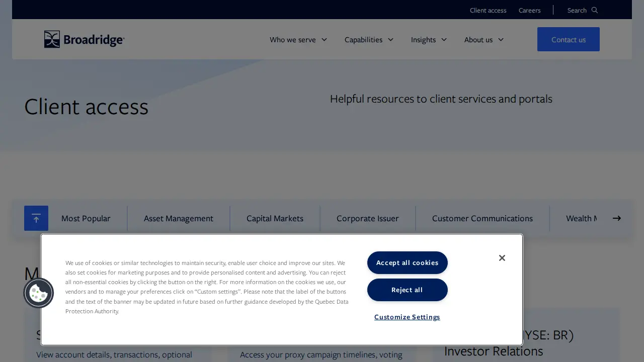Switch to the Asset Management tab

pyautogui.click(x=179, y=218)
